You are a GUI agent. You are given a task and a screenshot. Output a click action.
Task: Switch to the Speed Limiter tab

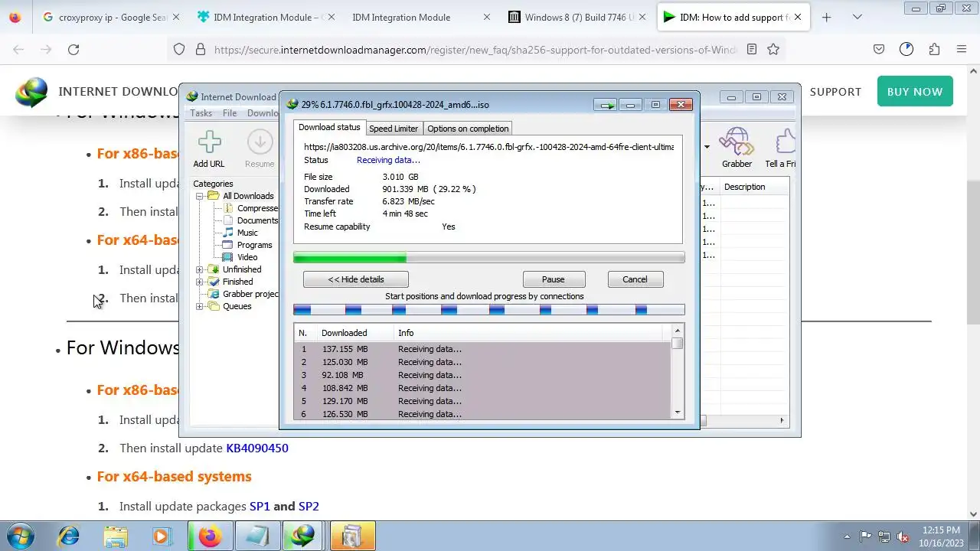point(394,129)
